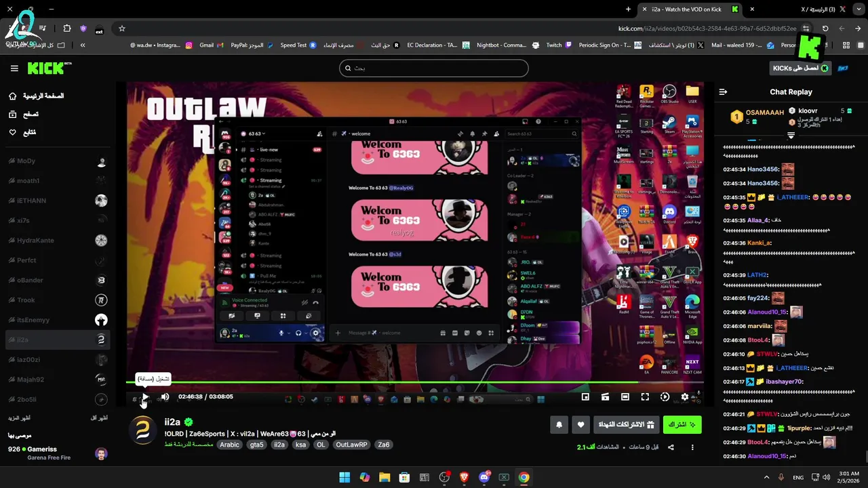Open the browser extensions puzzle icon
This screenshot has height=488, width=868.
point(66,28)
